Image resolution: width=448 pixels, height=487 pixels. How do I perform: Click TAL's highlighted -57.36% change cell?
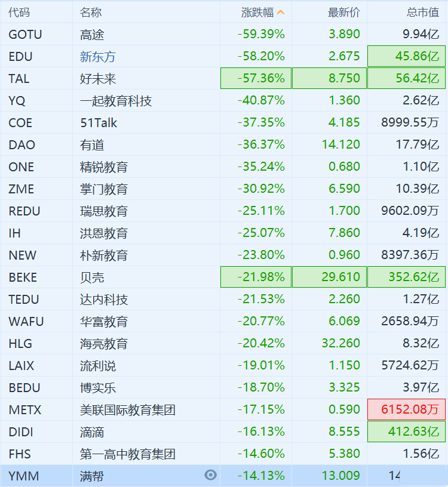coord(256,79)
